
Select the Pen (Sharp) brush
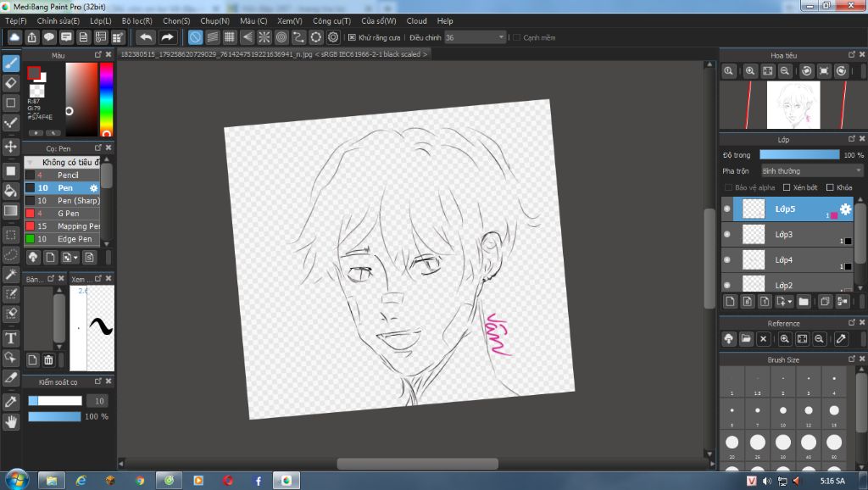click(63, 200)
